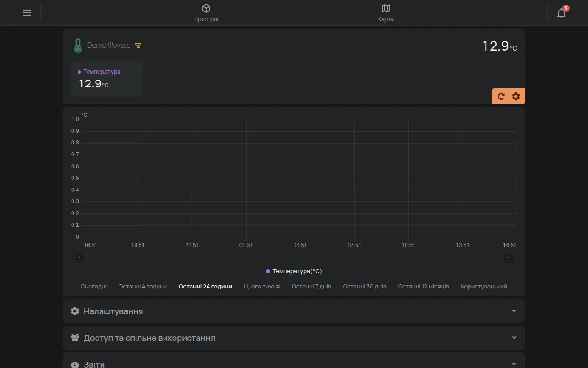Screen dimensions: 588x368
Task: Click the Налаштування gear icon
Action: tap(75, 311)
